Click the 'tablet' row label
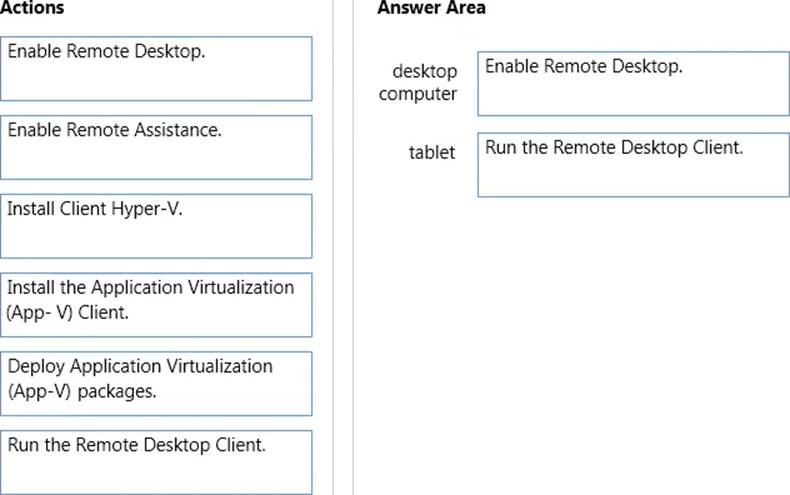This screenshot has height=495, width=790. (x=432, y=153)
